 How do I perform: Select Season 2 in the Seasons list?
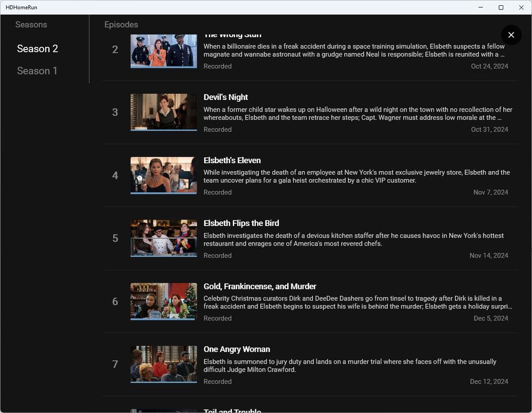click(37, 49)
